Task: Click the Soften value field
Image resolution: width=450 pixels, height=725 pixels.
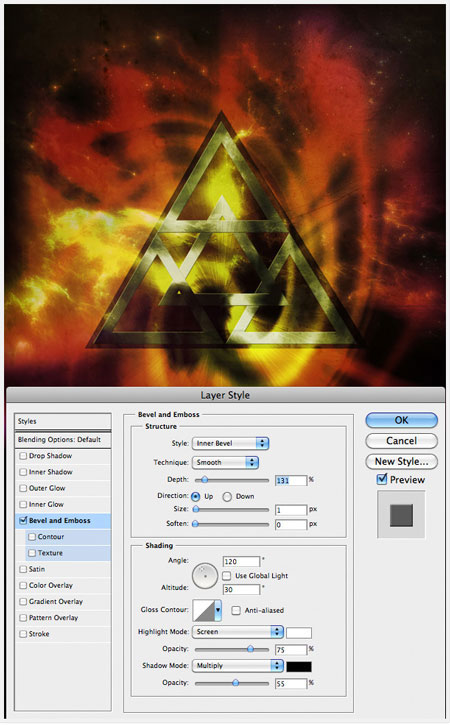Action: point(291,525)
